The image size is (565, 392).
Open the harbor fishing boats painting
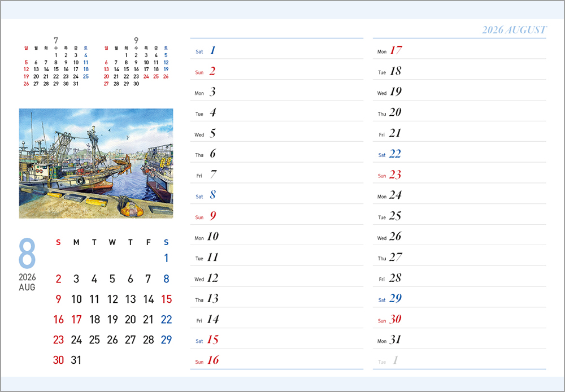(96, 163)
